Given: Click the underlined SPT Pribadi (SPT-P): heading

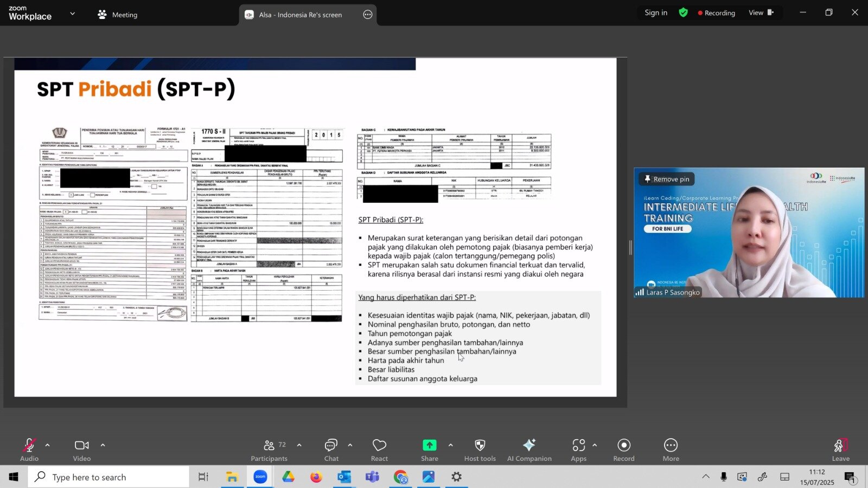Looking at the screenshot, I should coord(391,220).
